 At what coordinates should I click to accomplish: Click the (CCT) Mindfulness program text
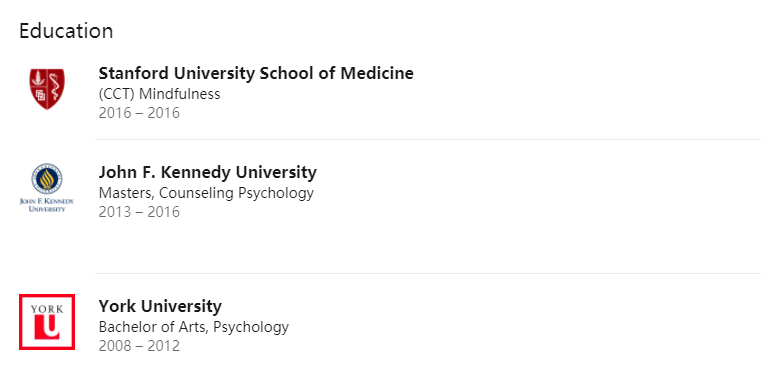pos(159,94)
